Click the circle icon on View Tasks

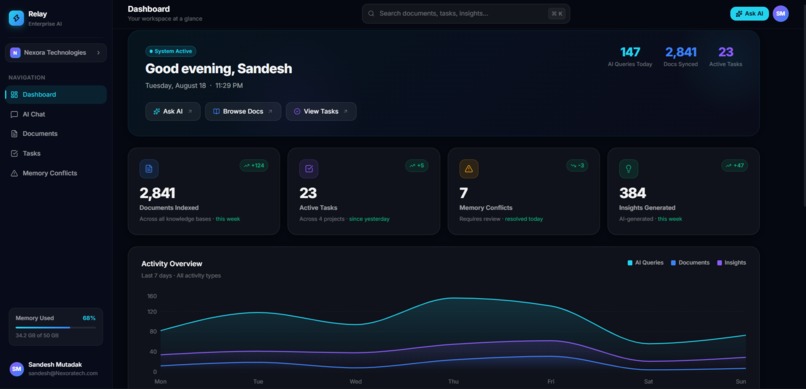[x=297, y=112]
